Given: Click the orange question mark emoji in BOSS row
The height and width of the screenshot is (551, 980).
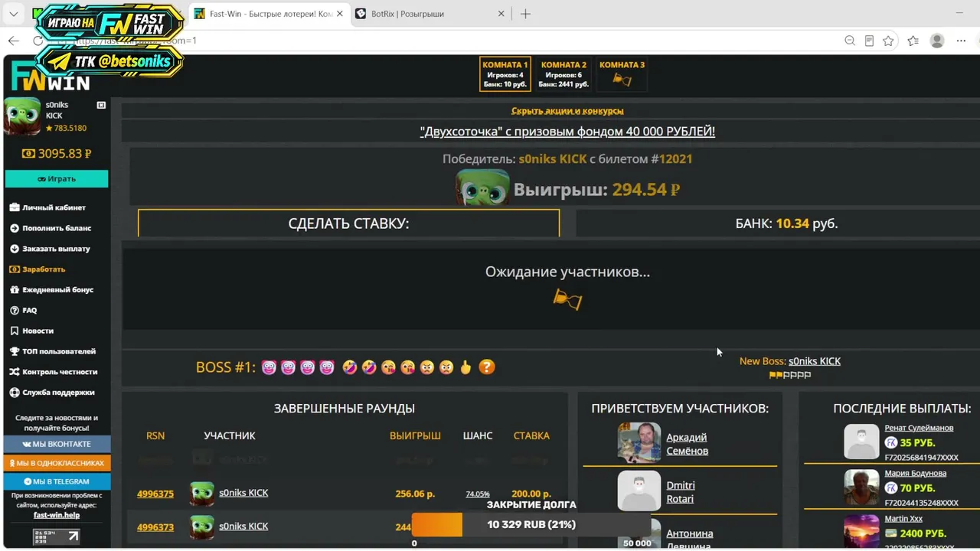Looking at the screenshot, I should 486,367.
